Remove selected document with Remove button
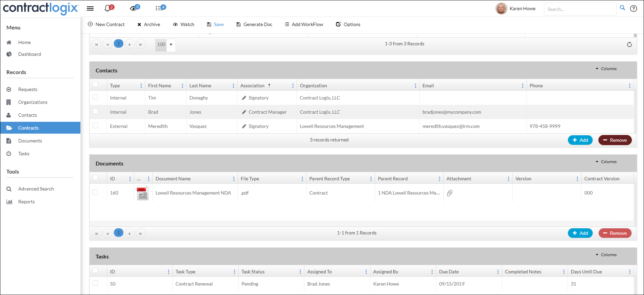This screenshot has width=644, height=295. (x=615, y=233)
